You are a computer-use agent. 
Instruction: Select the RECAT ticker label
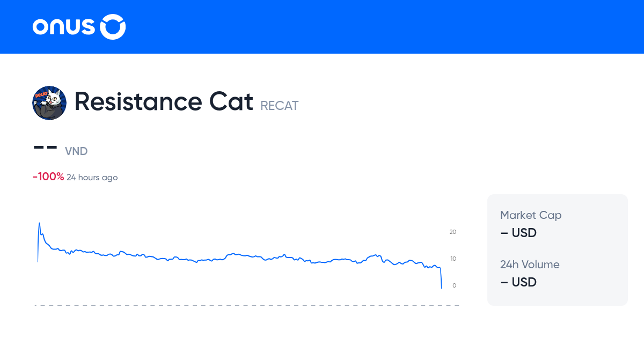tap(279, 106)
